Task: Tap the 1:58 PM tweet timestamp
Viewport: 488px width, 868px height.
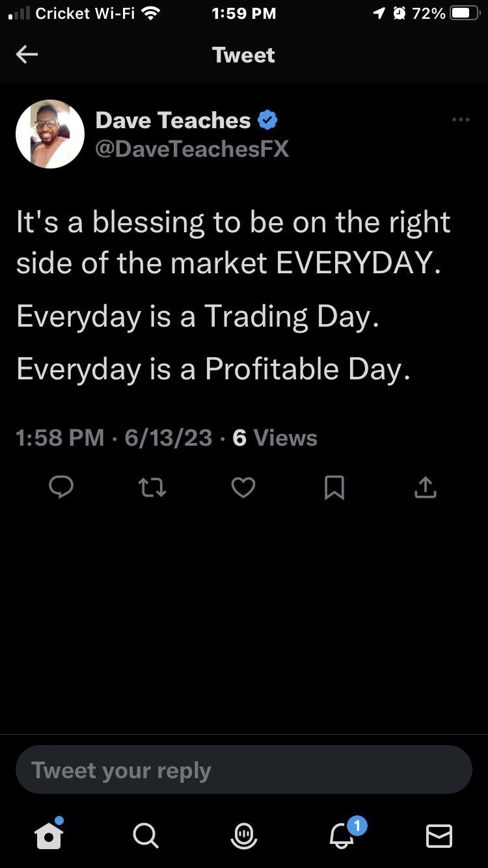Action: [x=60, y=438]
